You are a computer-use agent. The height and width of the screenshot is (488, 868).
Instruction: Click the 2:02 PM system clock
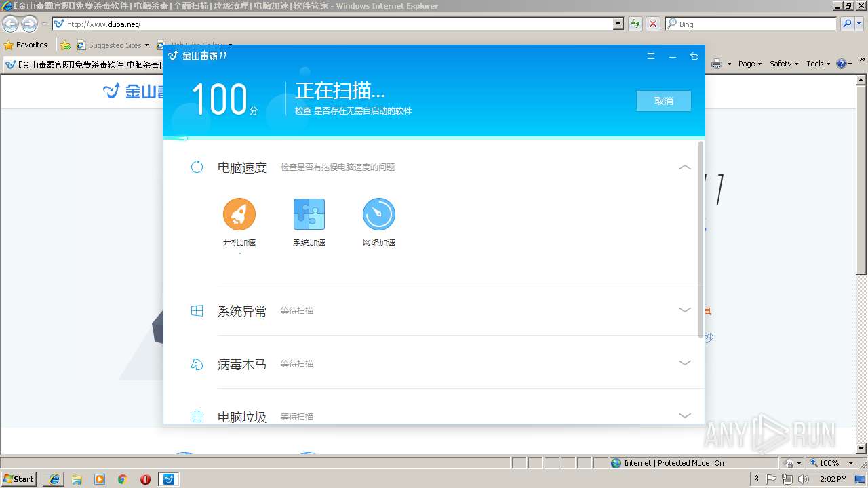[x=833, y=479]
